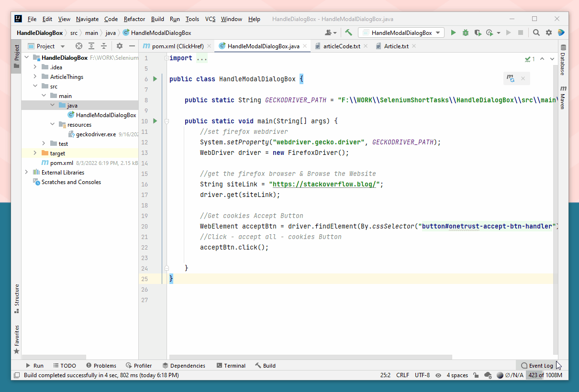The image size is (579, 392).
Task: Expand the ArticleThings folder
Action: pyautogui.click(x=35, y=76)
